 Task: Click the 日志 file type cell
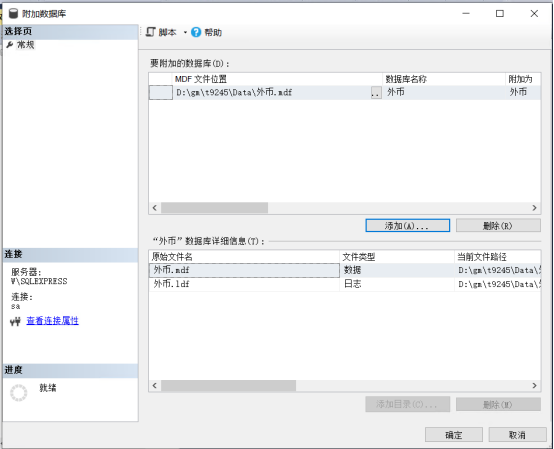397,284
